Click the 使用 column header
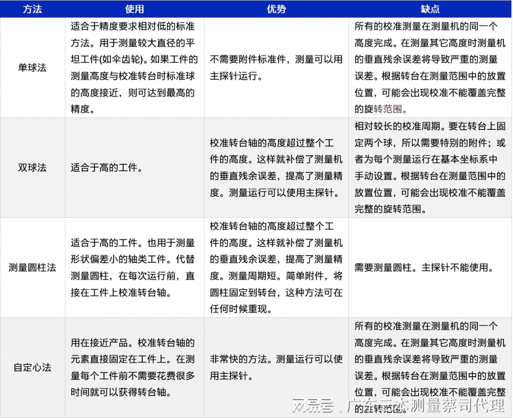The image size is (513, 420). 135,9
